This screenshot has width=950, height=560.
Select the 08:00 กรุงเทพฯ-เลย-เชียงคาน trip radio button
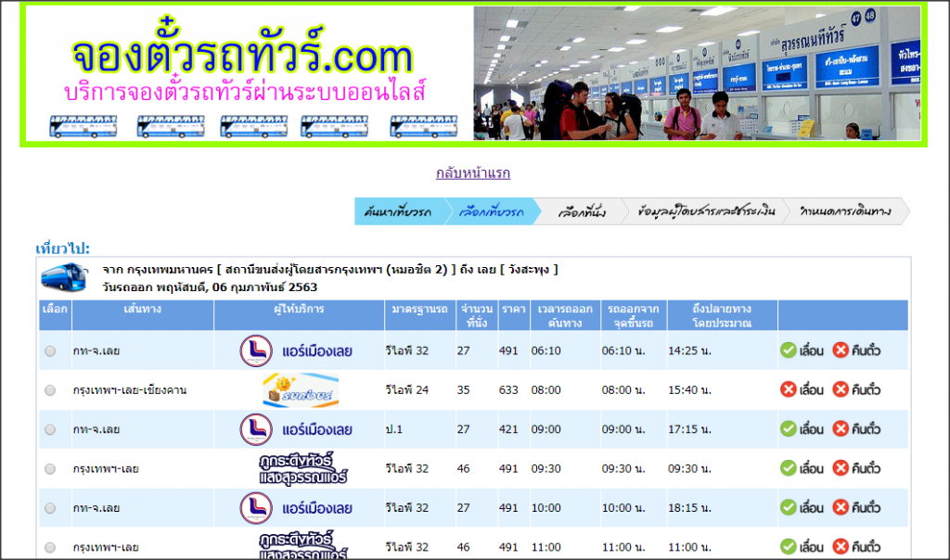point(50,390)
